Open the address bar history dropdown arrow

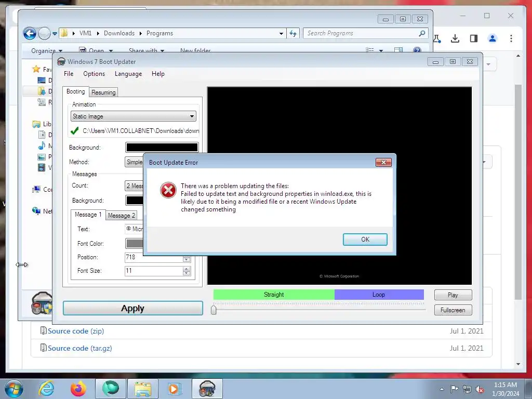click(x=281, y=34)
